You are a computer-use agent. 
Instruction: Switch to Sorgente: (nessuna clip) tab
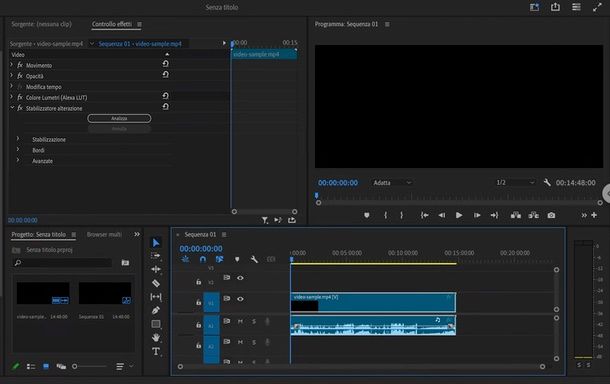tap(41, 24)
